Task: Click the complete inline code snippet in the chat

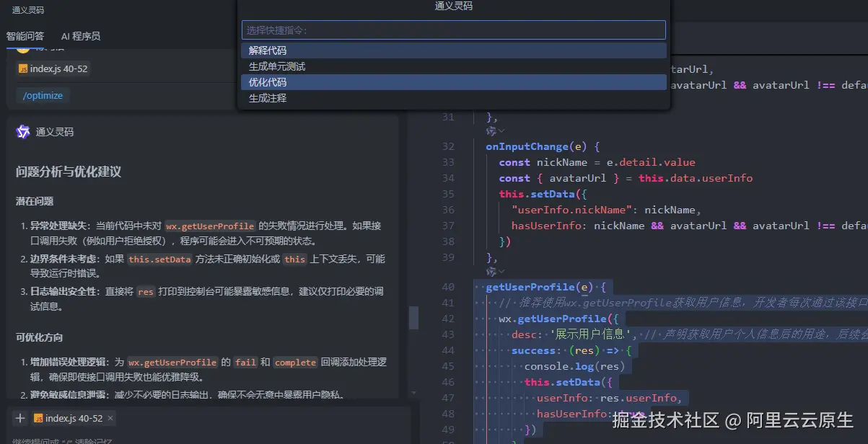Action: point(295,362)
